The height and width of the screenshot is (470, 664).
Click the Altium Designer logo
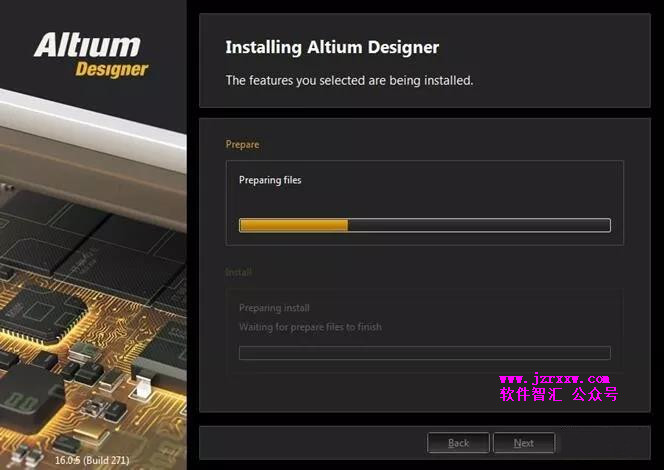[x=91, y=55]
